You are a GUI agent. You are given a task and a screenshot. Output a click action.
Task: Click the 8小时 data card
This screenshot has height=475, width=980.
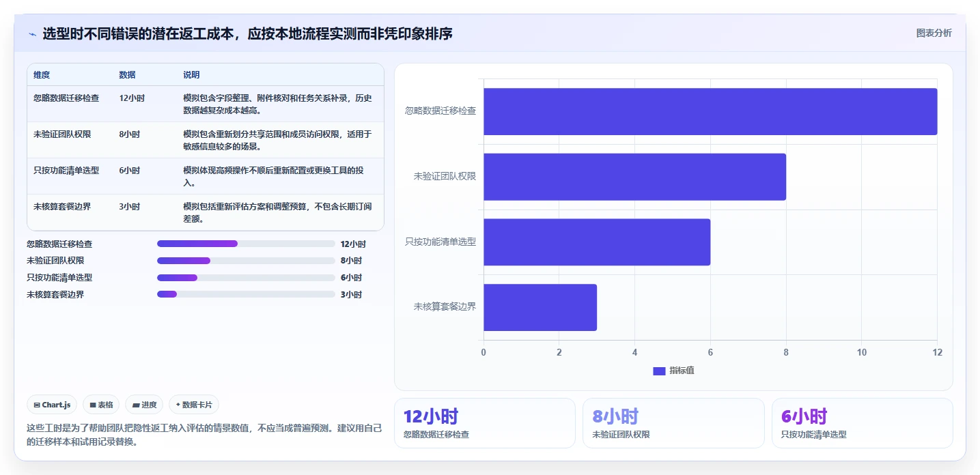pos(673,423)
